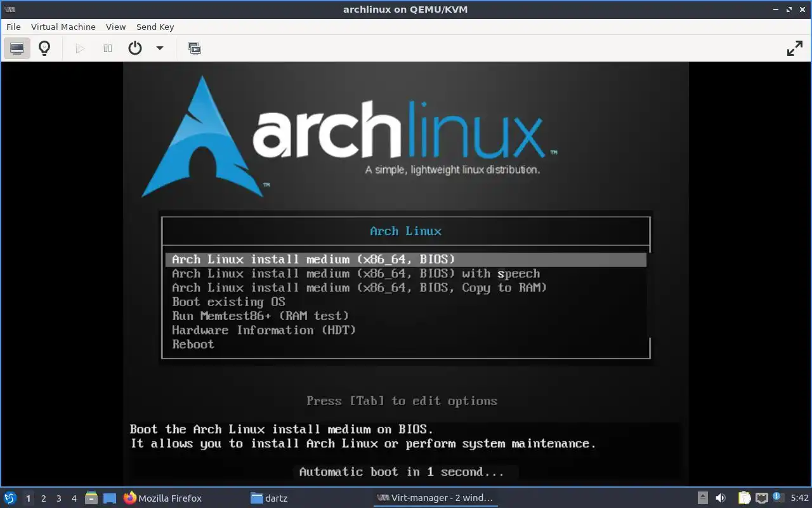
Task: Open the volume control tray icon
Action: tap(721, 498)
